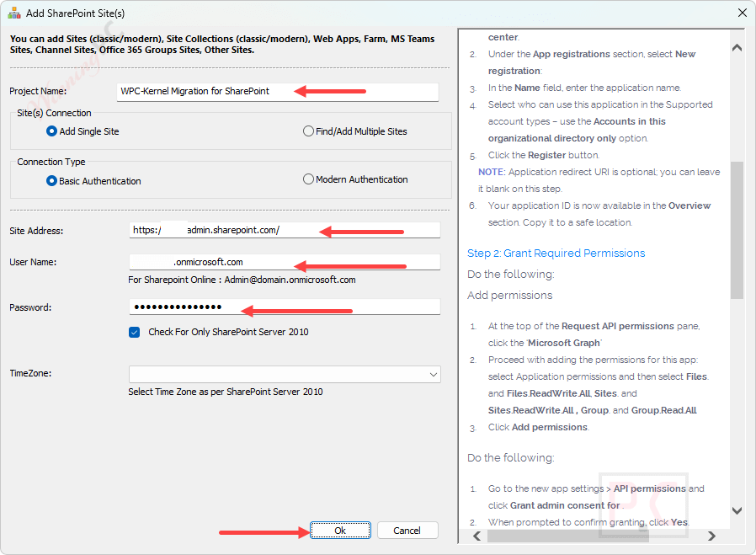The width and height of the screenshot is (756, 555).
Task: Click the Cancel button
Action: coord(407,530)
